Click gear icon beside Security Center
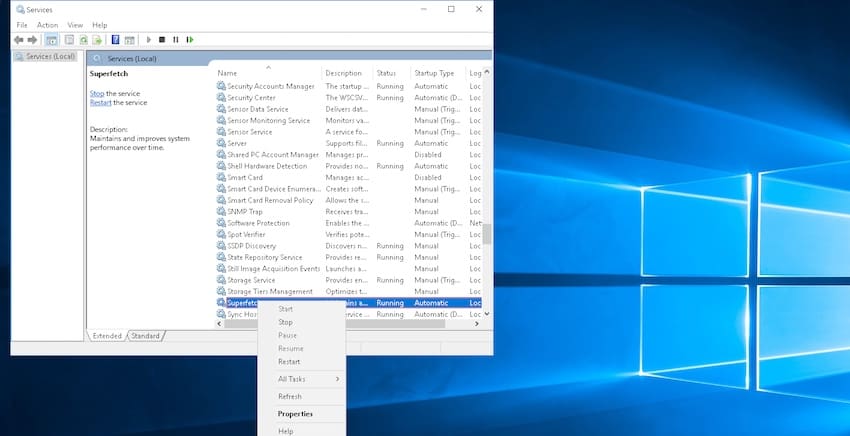This screenshot has width=850, height=436. point(221,97)
